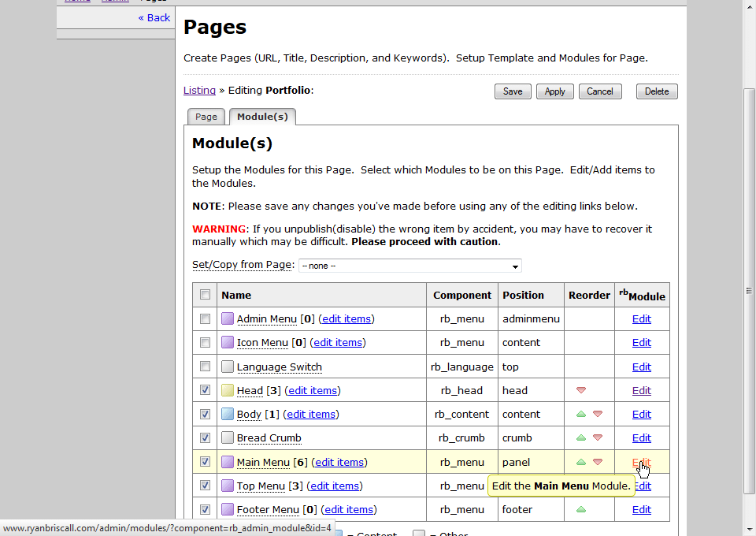Move Main Menu module up
This screenshot has height=536, width=756.
tap(581, 462)
